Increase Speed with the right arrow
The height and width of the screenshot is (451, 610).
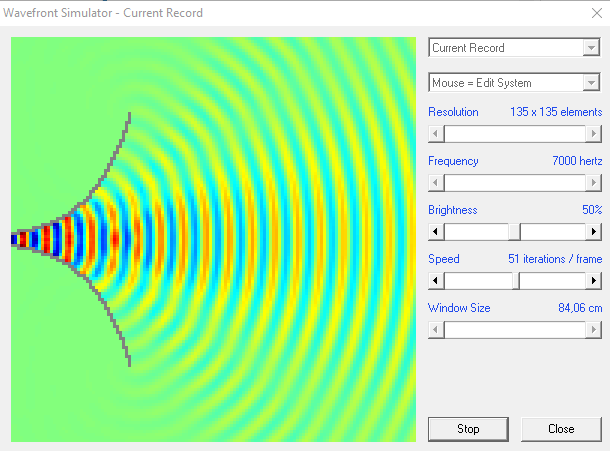tap(593, 281)
